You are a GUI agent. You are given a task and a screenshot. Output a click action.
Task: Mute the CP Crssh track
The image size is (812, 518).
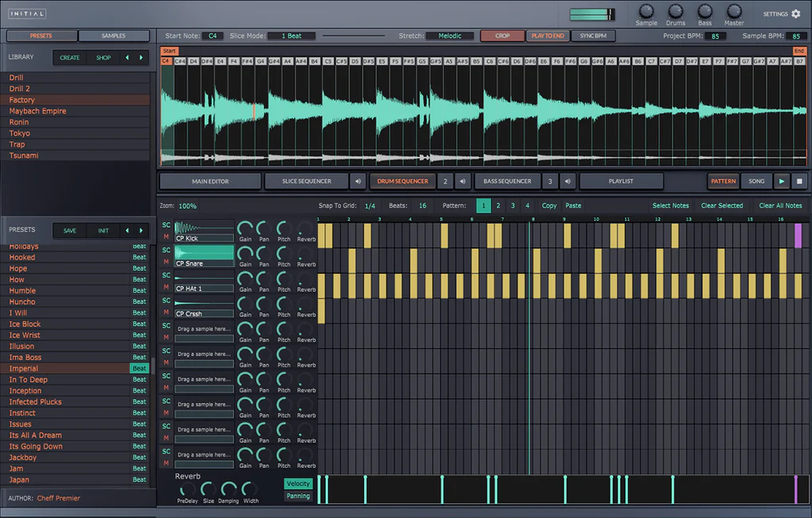[x=167, y=313]
